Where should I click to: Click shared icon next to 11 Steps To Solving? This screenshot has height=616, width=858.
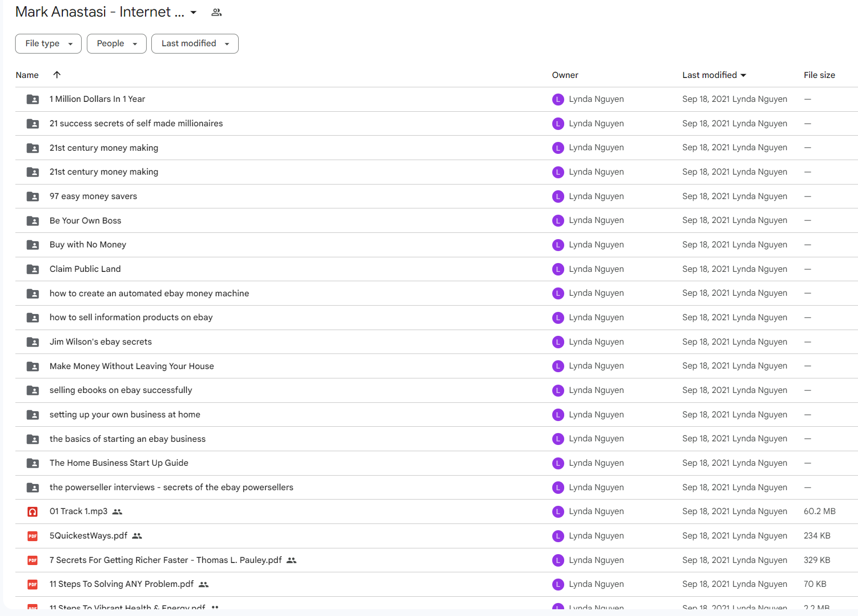[204, 584]
